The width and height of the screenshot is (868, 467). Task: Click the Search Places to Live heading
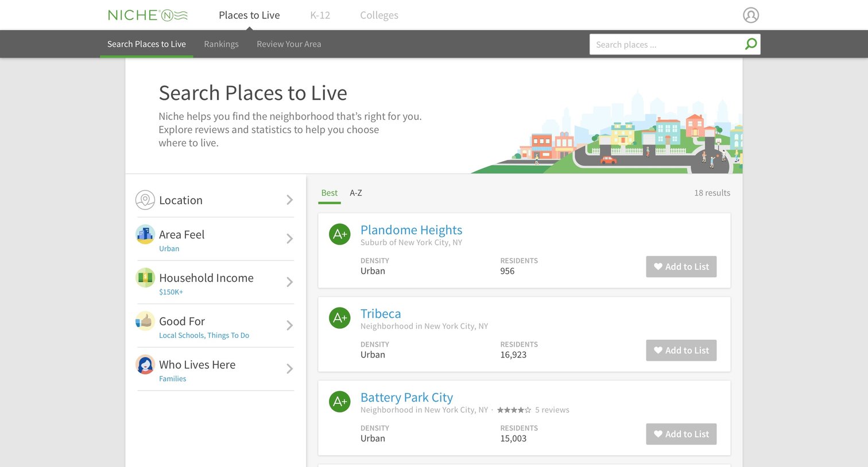point(253,93)
